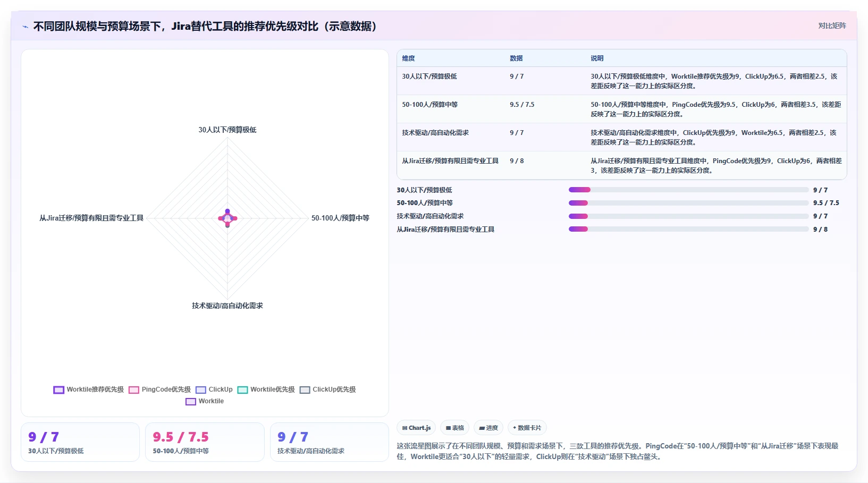Click the 数据 table column header

pyautogui.click(x=516, y=58)
